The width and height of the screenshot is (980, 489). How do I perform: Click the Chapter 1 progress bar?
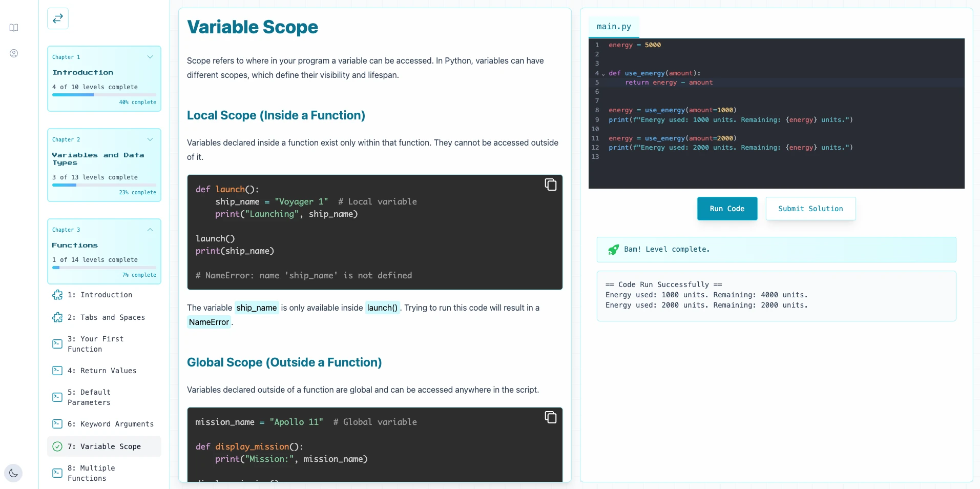[104, 95]
